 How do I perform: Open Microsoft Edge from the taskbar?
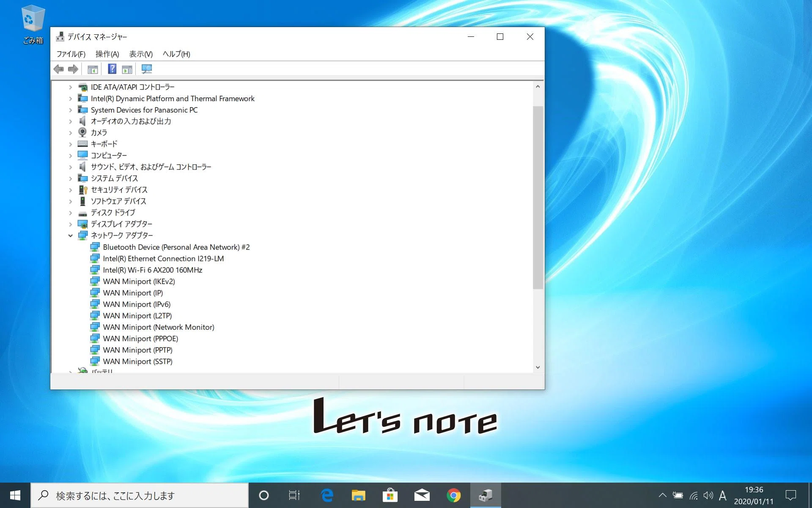[327, 495]
